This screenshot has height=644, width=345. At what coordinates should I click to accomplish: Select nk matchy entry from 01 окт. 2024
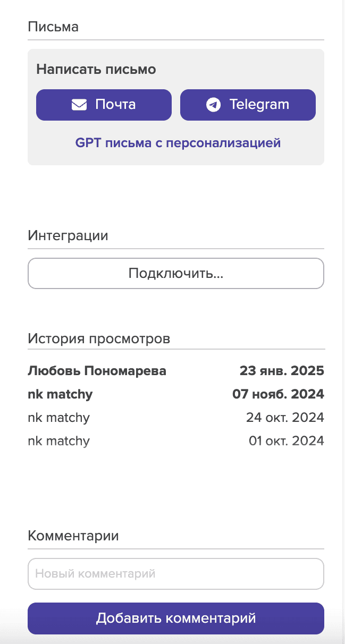coord(58,441)
